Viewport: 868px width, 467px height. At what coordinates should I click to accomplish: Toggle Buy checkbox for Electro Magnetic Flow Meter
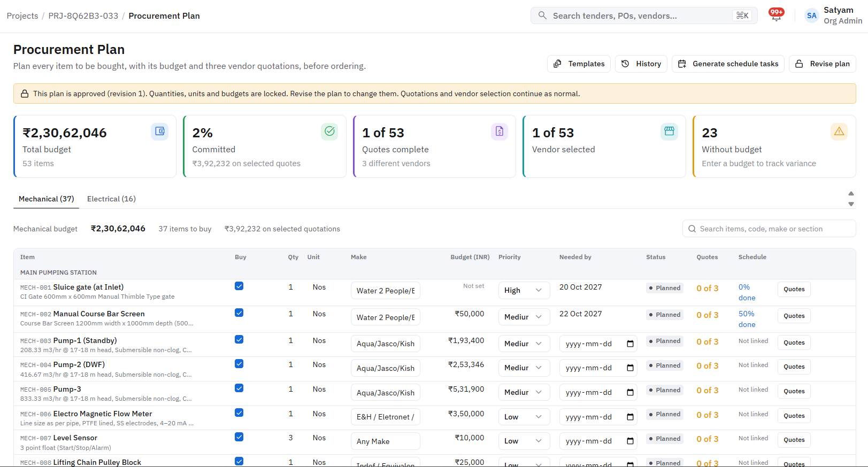tap(239, 413)
